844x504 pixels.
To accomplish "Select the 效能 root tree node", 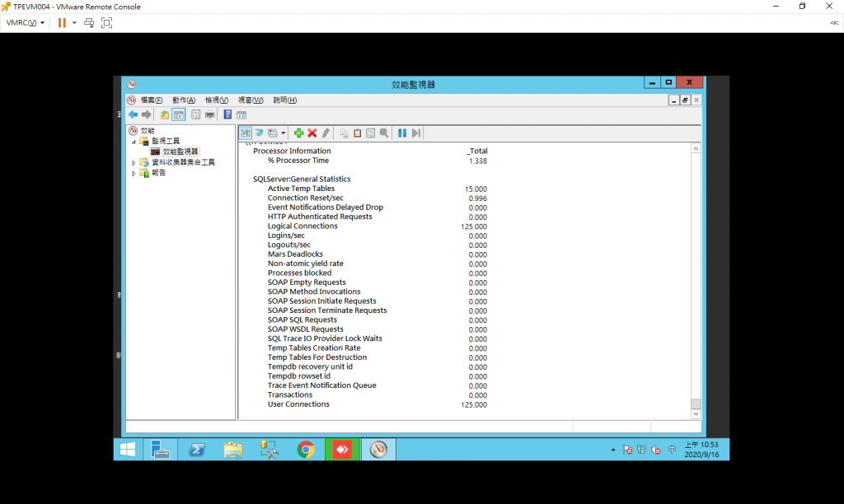I will 148,131.
